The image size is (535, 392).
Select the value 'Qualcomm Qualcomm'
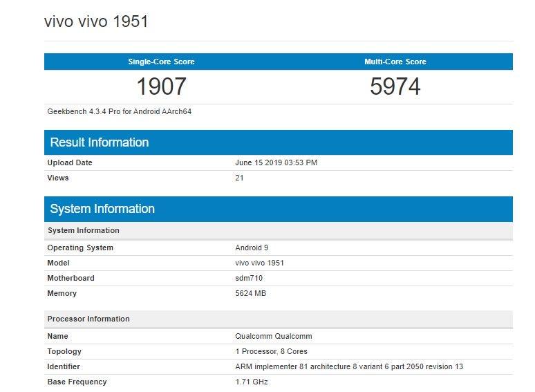274,337
